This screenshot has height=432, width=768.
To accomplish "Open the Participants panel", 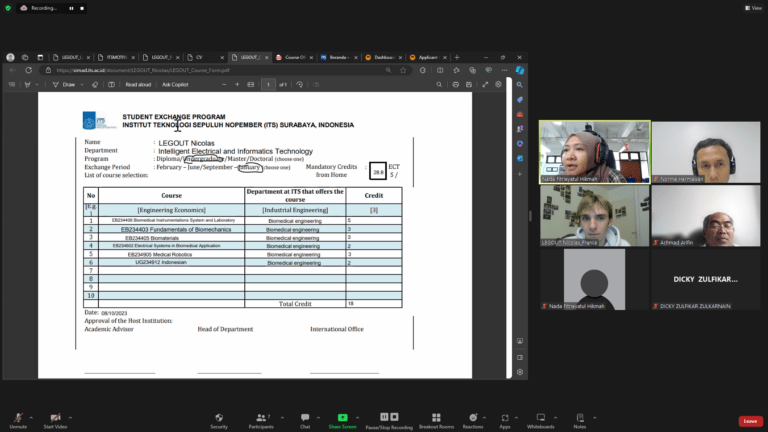I will pos(263,417).
